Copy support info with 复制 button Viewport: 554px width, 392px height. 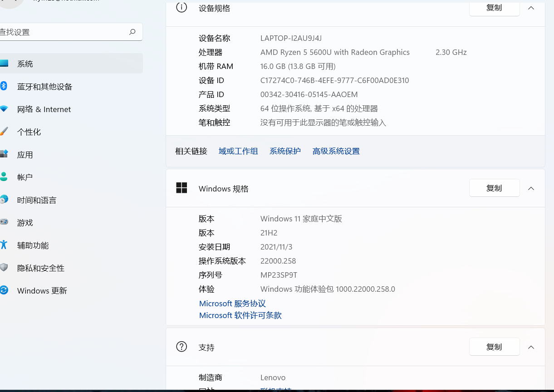tap(494, 347)
